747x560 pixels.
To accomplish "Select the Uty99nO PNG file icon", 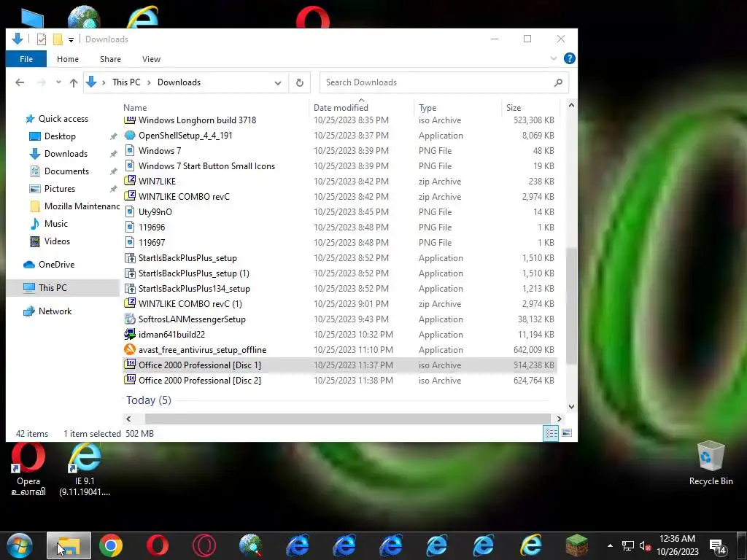I will click(130, 212).
